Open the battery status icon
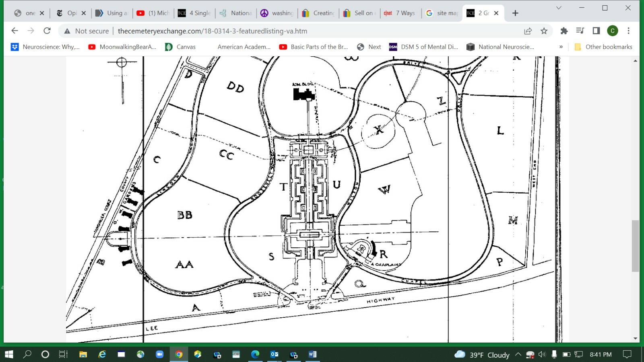The image size is (644, 362). point(566,354)
